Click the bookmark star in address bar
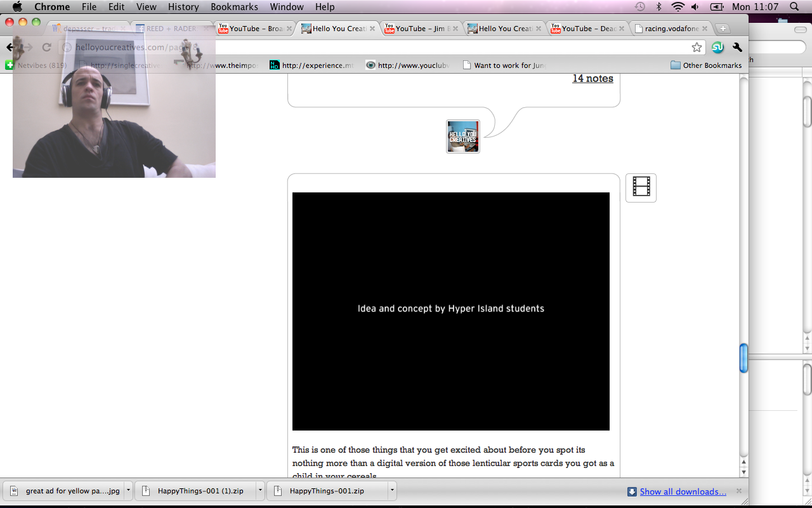The image size is (812, 508). pos(697,48)
